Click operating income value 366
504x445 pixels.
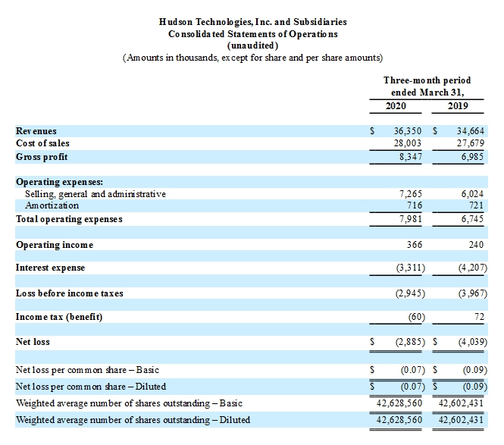click(415, 245)
